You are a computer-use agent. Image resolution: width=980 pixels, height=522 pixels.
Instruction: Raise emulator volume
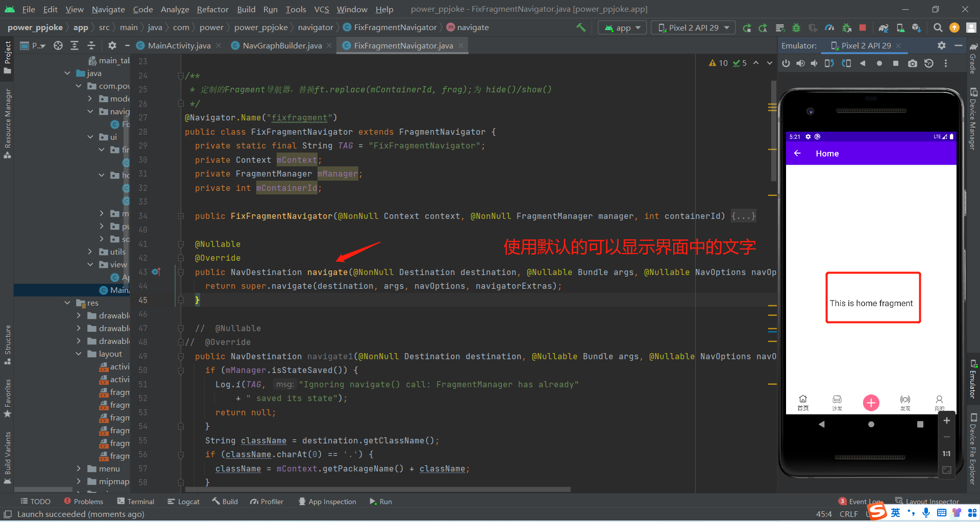tap(800, 63)
